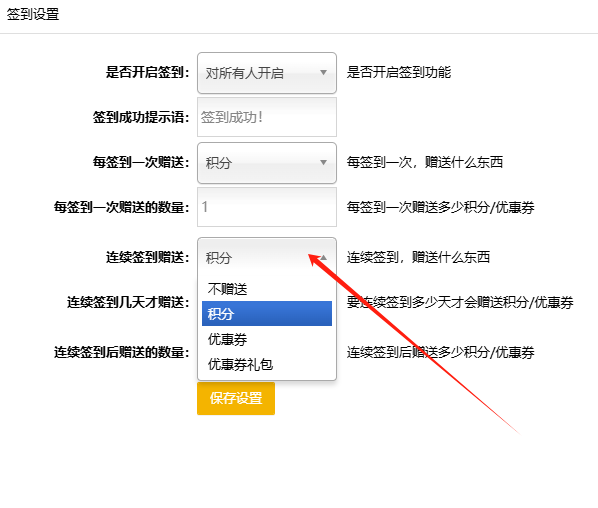The image size is (598, 508).
Task: Click the 连续签到赠送 label
Action: (148, 257)
